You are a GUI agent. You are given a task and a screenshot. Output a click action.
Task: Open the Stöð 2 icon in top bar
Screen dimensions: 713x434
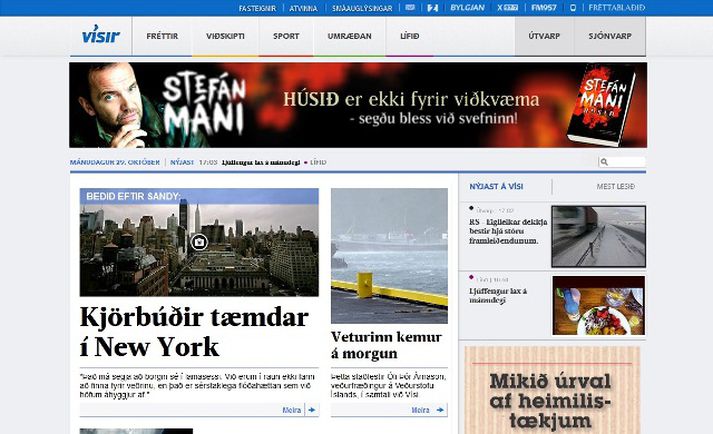pyautogui.click(x=432, y=8)
